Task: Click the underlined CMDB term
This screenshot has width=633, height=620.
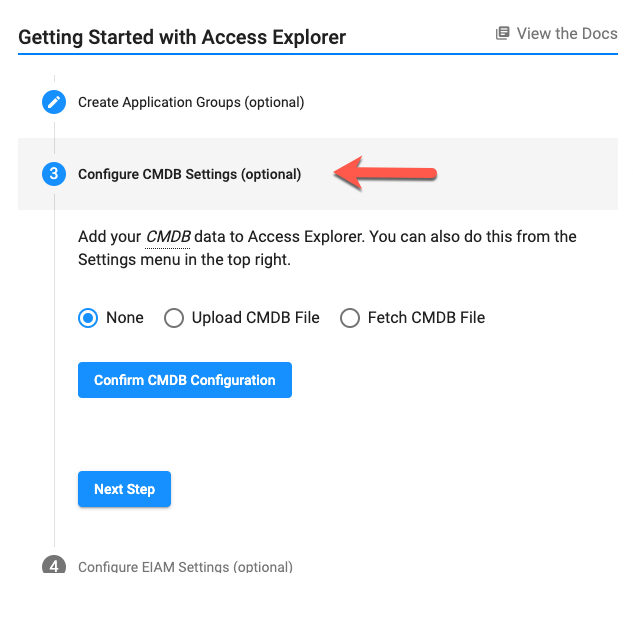Action: point(168,237)
